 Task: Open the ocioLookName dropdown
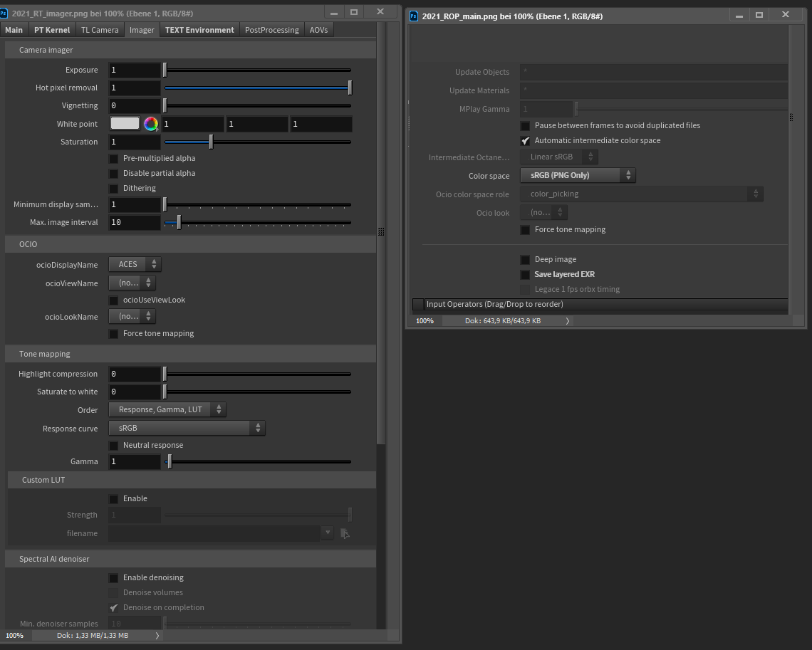coord(132,316)
